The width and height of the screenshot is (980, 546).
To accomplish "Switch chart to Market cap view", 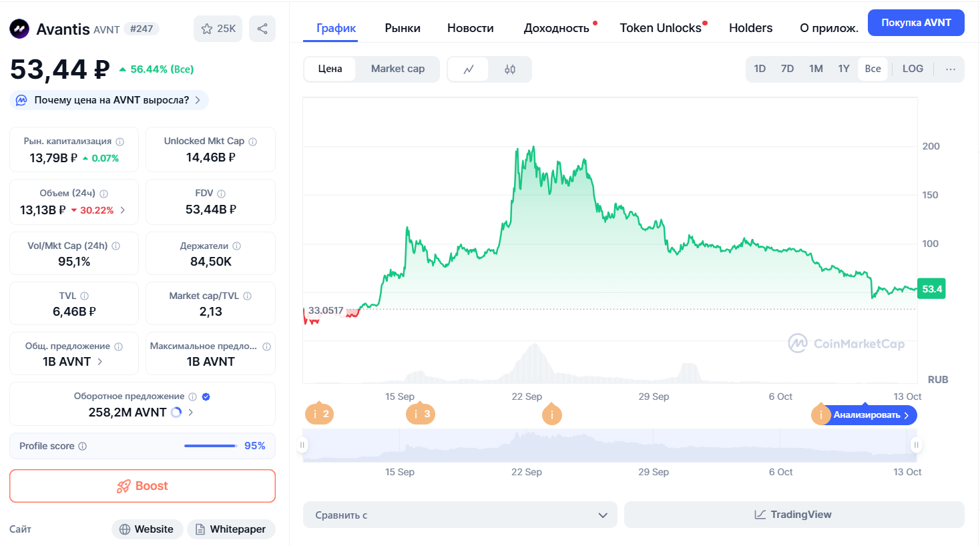I will pyautogui.click(x=397, y=69).
